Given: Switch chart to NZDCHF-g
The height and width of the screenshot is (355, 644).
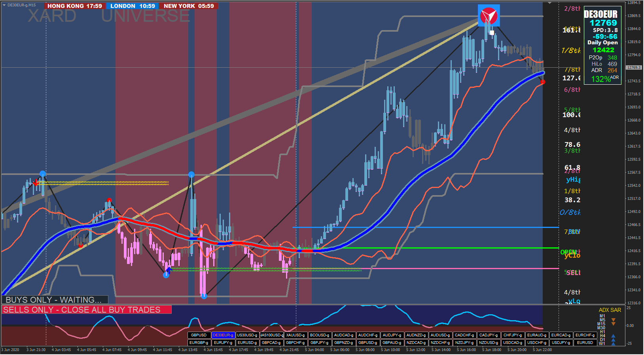Looking at the screenshot, I should 440,343.
